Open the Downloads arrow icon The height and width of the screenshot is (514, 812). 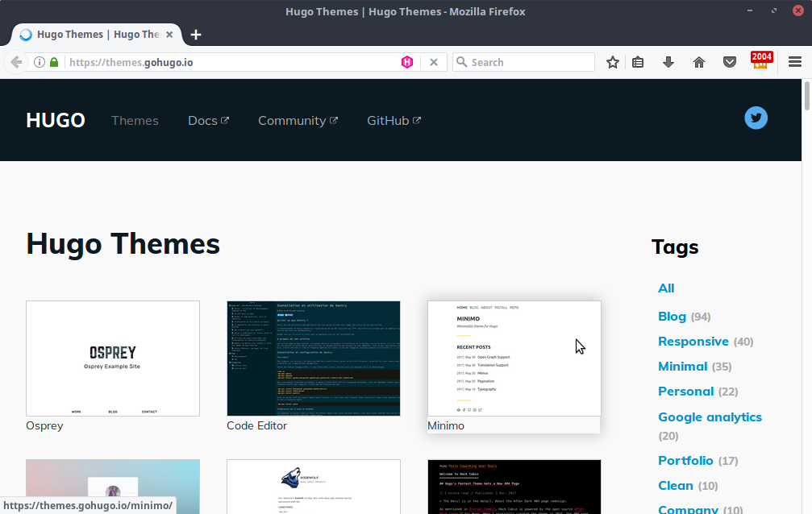pyautogui.click(x=668, y=62)
